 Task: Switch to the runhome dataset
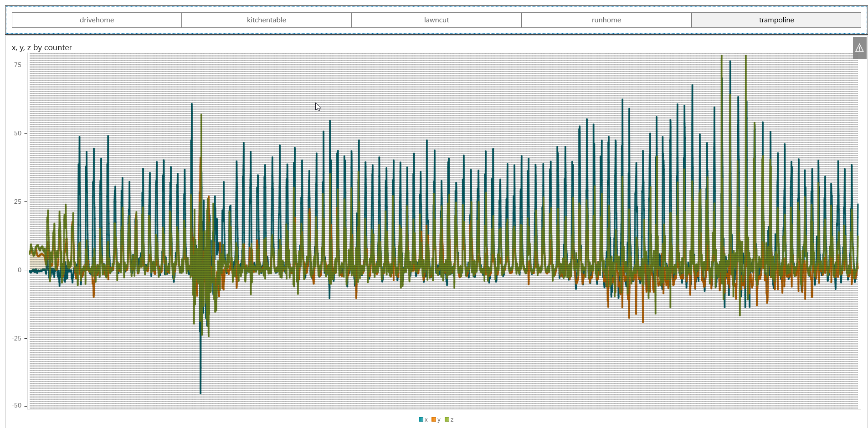coord(606,20)
